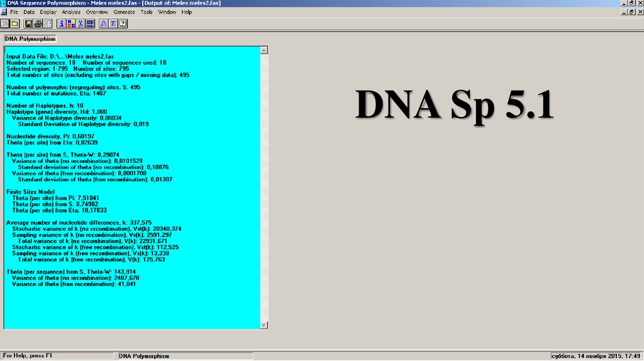Viewport: 644px width, 361px height.
Task: Open the Overview menu
Action: click(97, 12)
